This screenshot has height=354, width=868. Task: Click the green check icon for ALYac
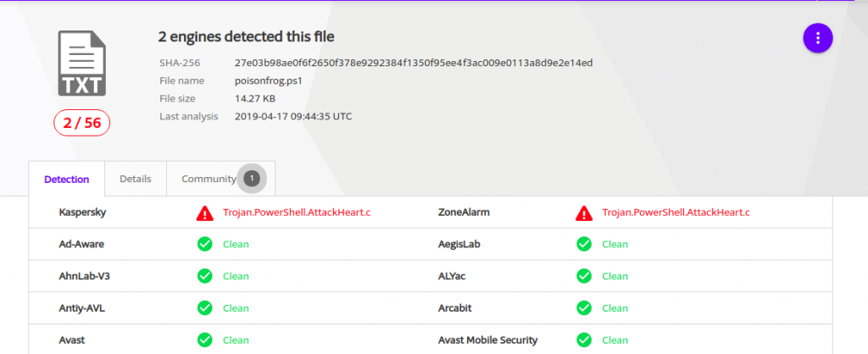[x=584, y=276]
